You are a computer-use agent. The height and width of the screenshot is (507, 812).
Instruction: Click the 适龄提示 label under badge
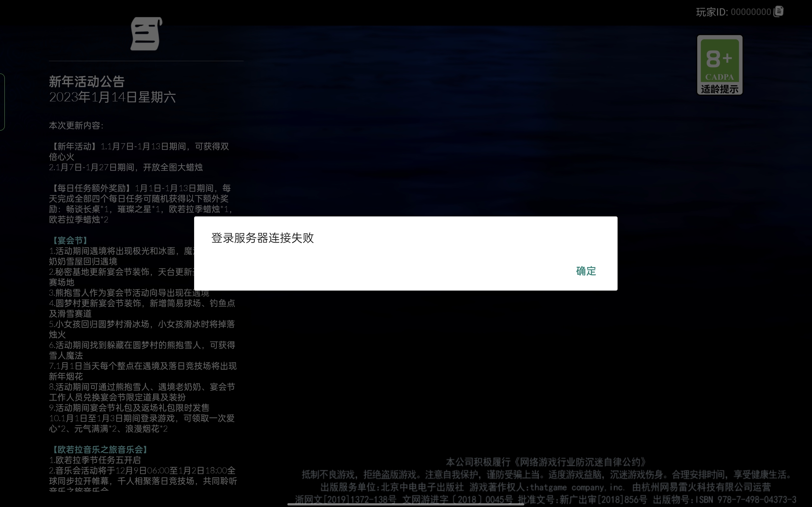tap(719, 89)
